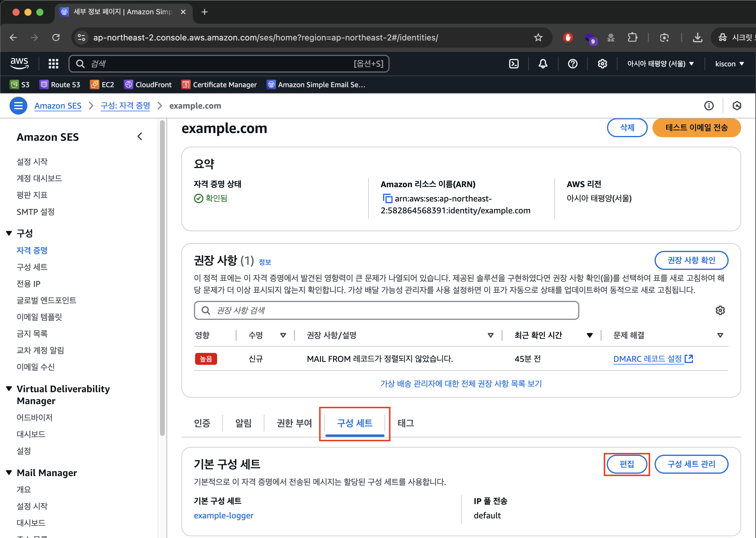The height and width of the screenshot is (538, 756).
Task: Click the info panel icon in the breadcrumb bar
Action: click(709, 106)
